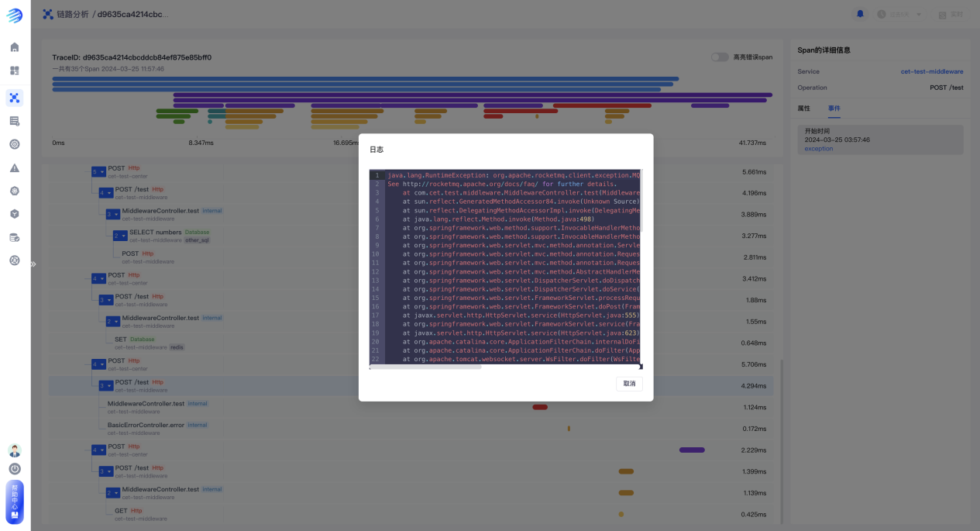The height and width of the screenshot is (531, 980).
Task: Click the user avatar icon
Action: coord(15,450)
